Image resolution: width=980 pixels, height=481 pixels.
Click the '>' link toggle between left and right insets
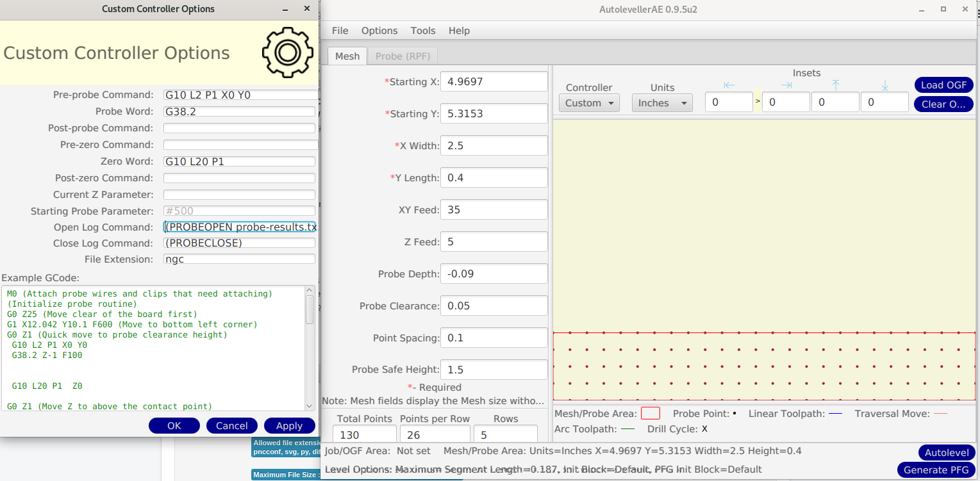(x=758, y=101)
